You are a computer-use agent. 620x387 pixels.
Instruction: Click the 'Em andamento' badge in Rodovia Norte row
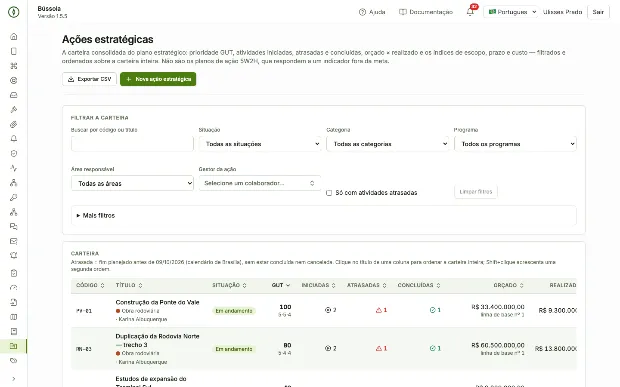pyautogui.click(x=234, y=349)
